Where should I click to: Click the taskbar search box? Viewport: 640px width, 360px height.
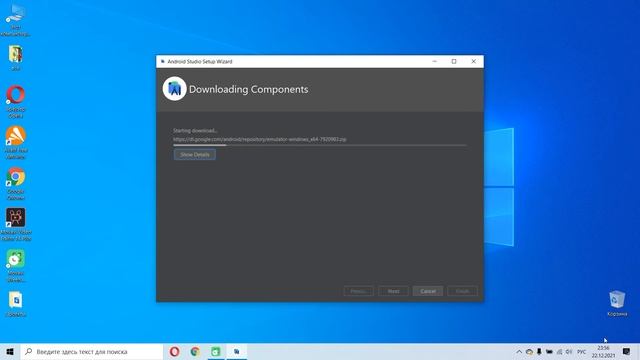91,351
